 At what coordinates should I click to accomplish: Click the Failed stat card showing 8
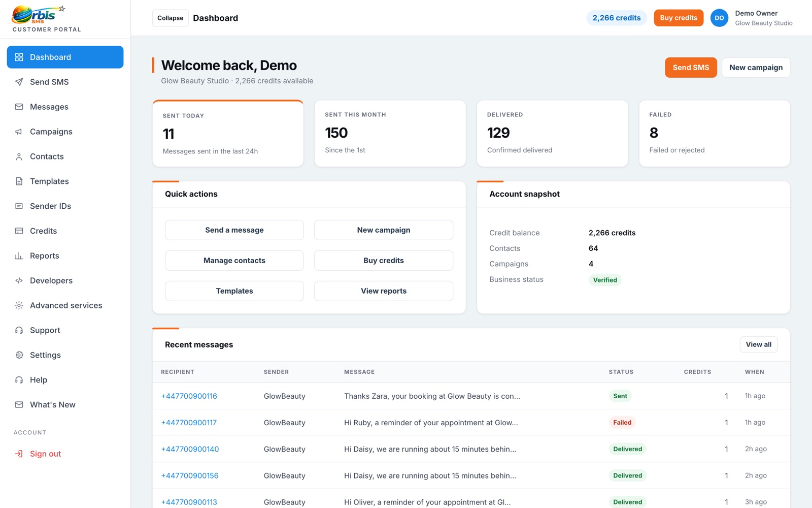pyautogui.click(x=715, y=134)
